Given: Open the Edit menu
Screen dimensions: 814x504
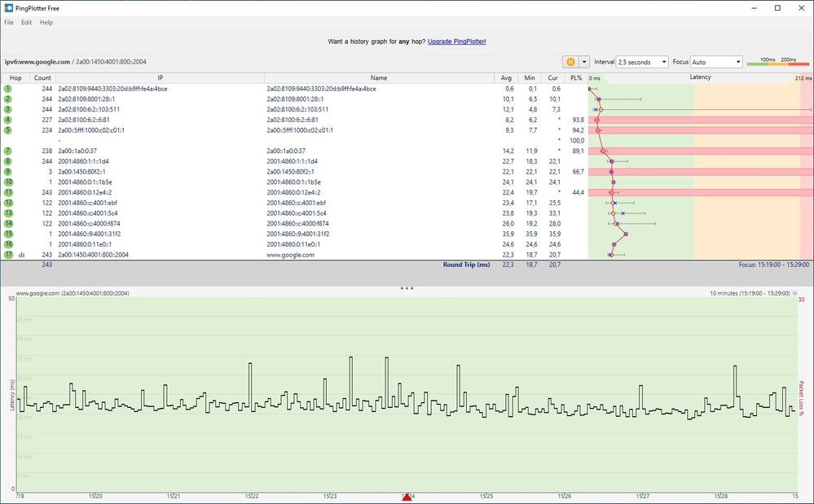Looking at the screenshot, I should (x=27, y=22).
